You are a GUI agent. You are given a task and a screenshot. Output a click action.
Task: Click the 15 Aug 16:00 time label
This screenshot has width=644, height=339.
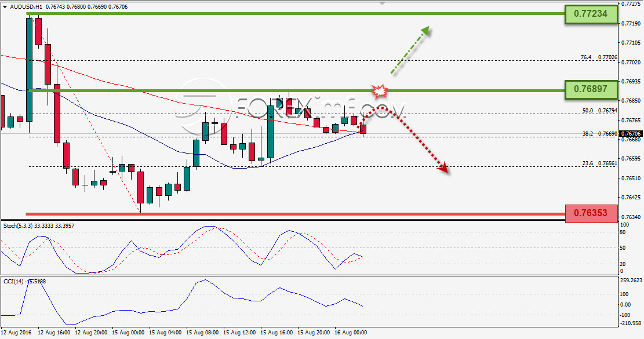(277, 333)
